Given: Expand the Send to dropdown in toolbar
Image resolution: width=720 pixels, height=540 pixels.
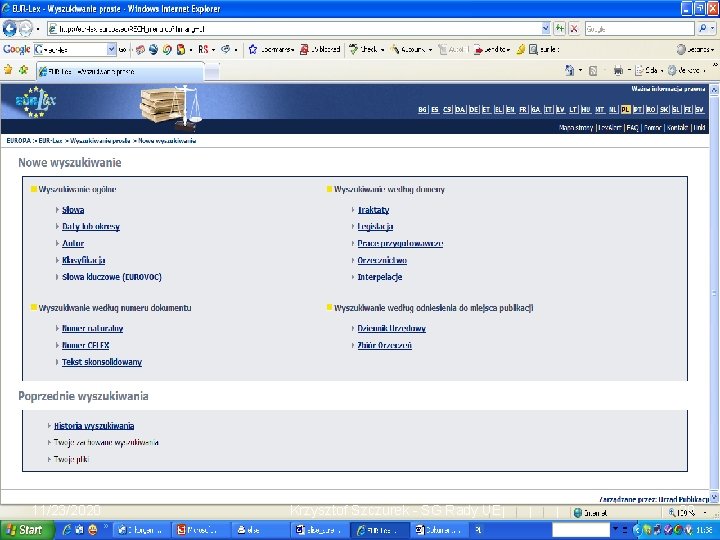Looking at the screenshot, I should pyautogui.click(x=508, y=50).
